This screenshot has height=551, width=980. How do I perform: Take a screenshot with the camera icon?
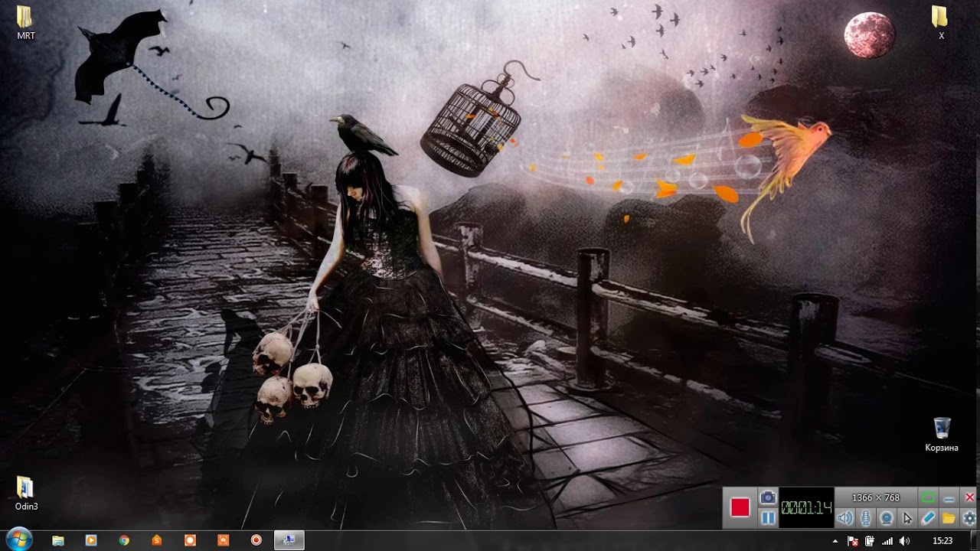(768, 497)
